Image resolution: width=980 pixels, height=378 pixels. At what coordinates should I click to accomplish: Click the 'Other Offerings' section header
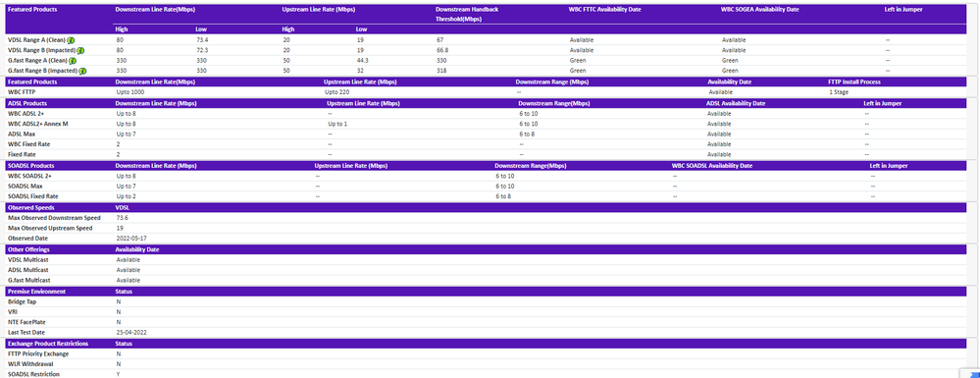[x=28, y=249]
